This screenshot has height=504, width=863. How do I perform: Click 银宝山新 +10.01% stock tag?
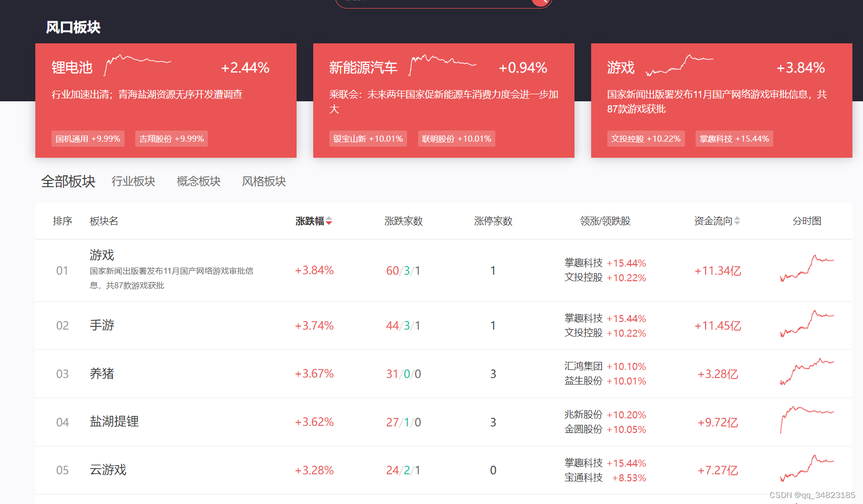tap(368, 139)
